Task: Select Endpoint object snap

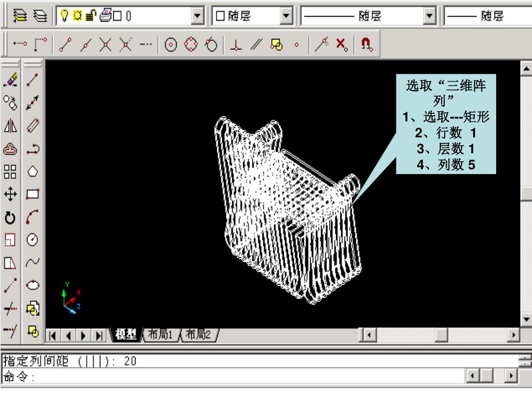Action: (65, 45)
